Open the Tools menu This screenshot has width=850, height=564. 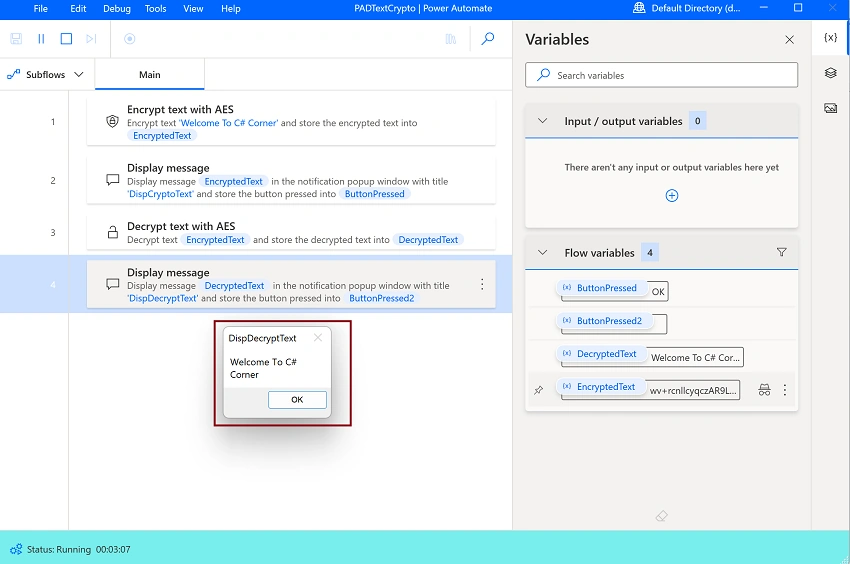(x=156, y=9)
